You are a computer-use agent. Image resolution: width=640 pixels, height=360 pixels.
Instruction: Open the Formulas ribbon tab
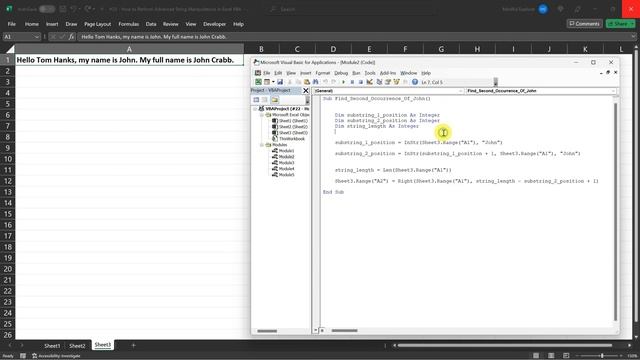click(129, 24)
